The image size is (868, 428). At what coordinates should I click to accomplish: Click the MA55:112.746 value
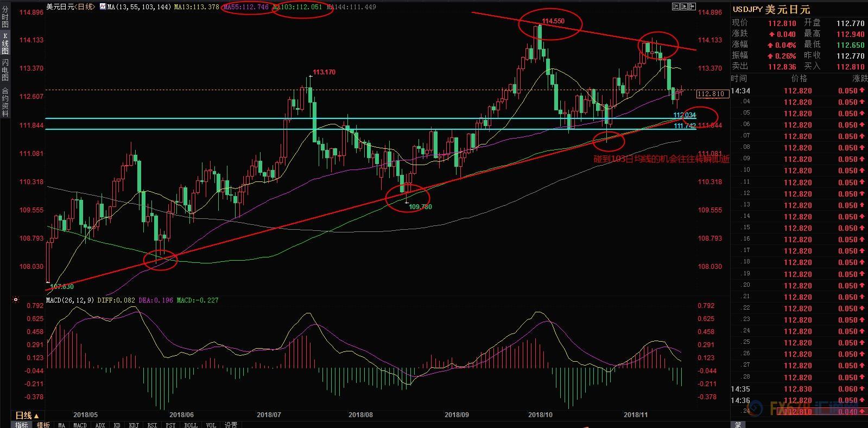coord(246,7)
